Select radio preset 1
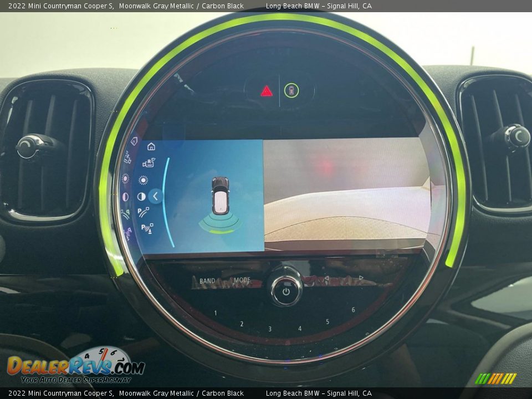This screenshot has height=399, width=532. pos(216,313)
